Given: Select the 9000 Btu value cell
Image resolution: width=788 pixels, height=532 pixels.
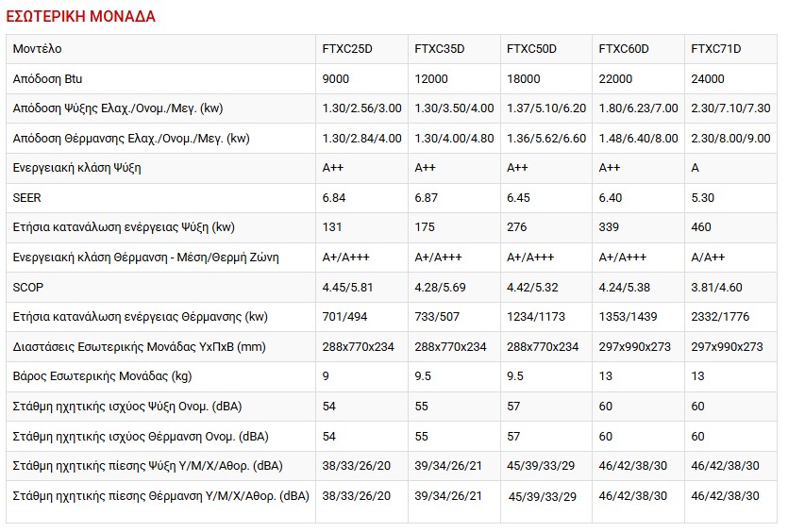Looking at the screenshot, I should 336,79.
